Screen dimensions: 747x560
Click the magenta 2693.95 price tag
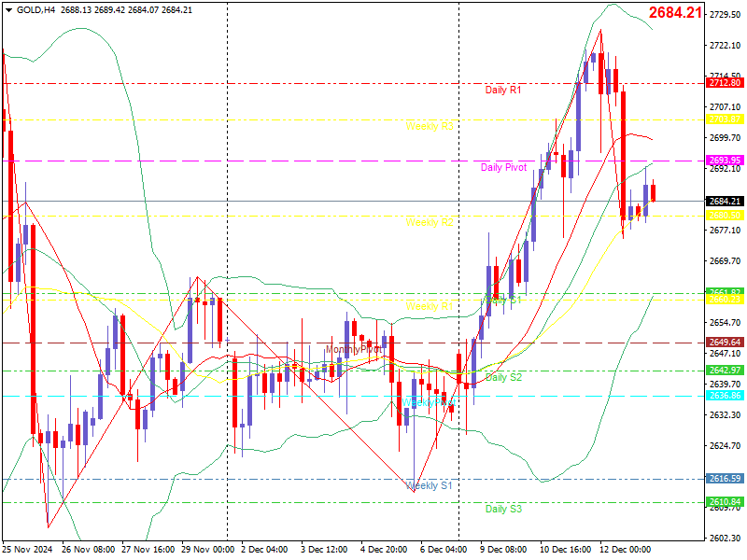coord(725,161)
